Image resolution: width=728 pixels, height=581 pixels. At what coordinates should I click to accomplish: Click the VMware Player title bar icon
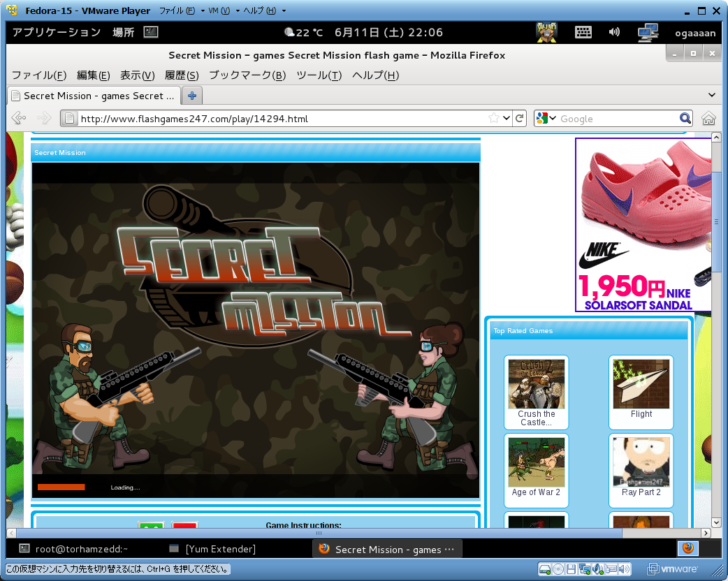(x=12, y=10)
